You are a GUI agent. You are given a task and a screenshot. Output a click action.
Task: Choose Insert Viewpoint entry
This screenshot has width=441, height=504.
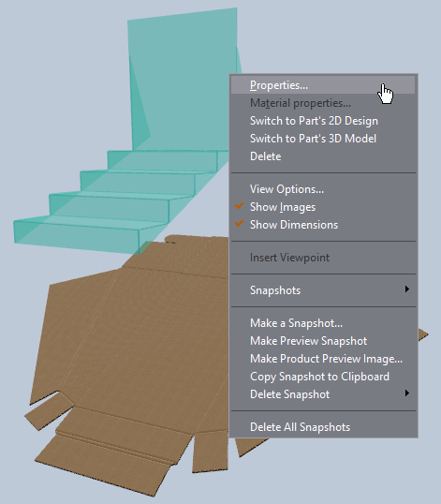click(323, 258)
